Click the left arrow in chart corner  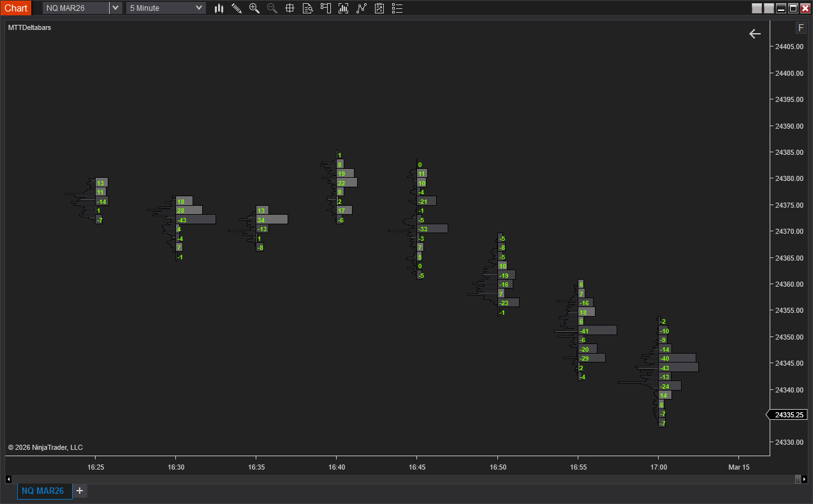coord(755,34)
